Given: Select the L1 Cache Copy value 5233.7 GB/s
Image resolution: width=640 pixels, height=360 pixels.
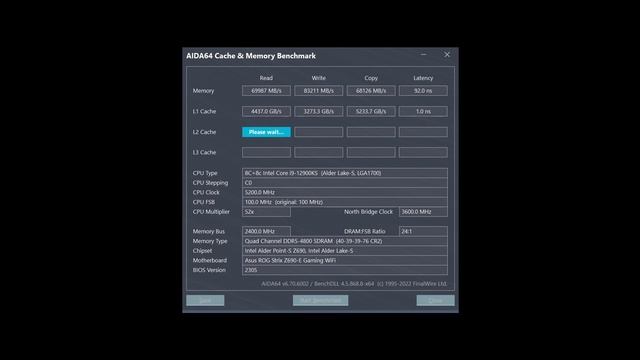Looking at the screenshot, I should tap(371, 111).
